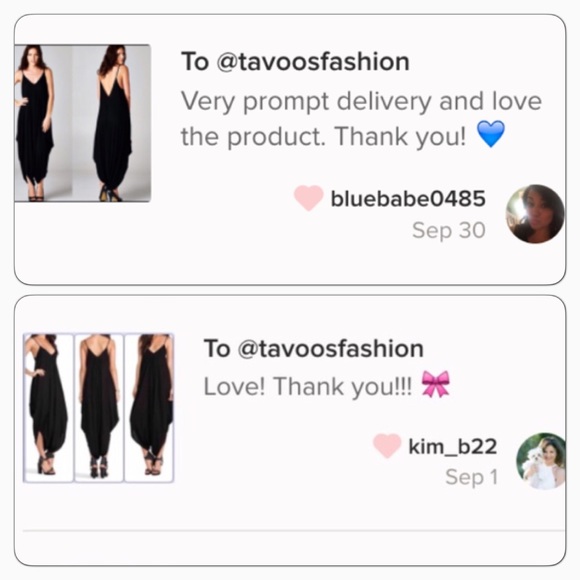Viewport: 580px width, 580px height.
Task: Select the username kim_b22
Action: coord(452,446)
